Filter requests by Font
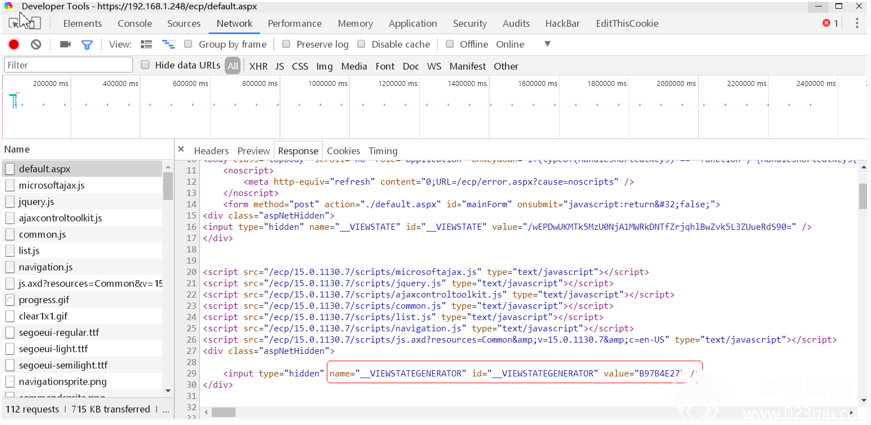The image size is (871, 425). (x=385, y=66)
